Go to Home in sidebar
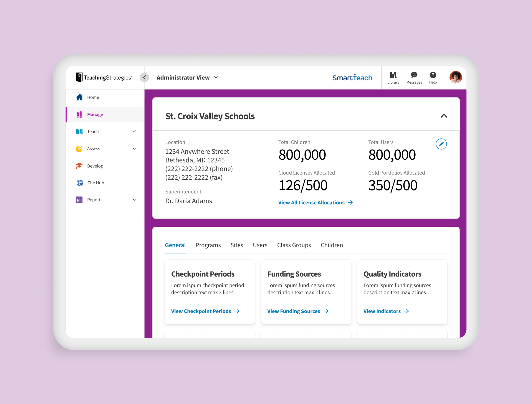The width and height of the screenshot is (532, 404). (93, 97)
